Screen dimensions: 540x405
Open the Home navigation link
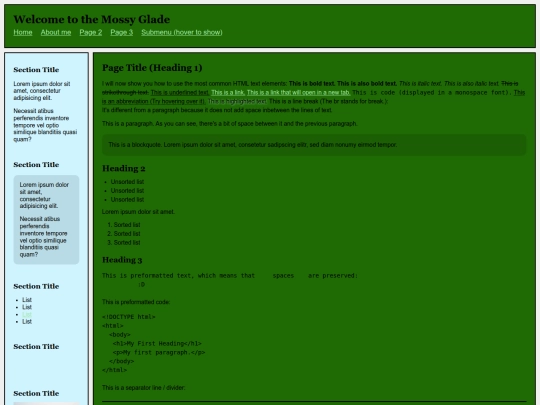(23, 32)
